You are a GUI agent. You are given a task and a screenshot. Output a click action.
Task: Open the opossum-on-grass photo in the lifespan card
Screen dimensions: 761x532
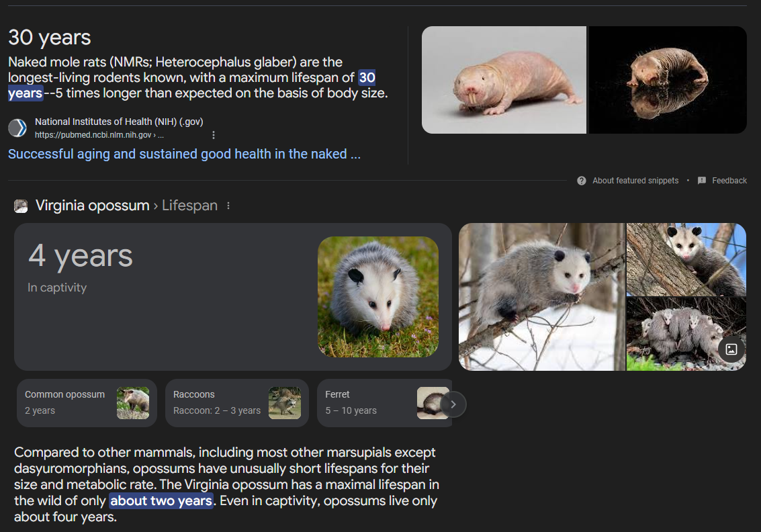tap(378, 297)
